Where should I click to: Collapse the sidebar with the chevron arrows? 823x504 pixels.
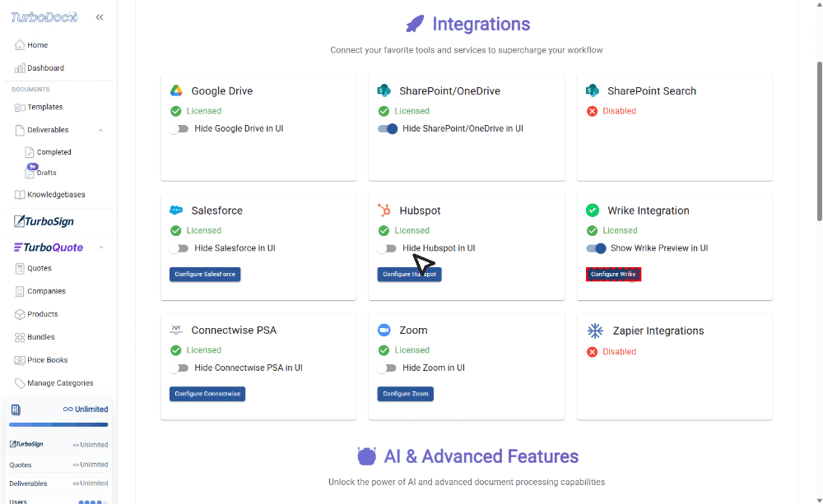tap(100, 16)
